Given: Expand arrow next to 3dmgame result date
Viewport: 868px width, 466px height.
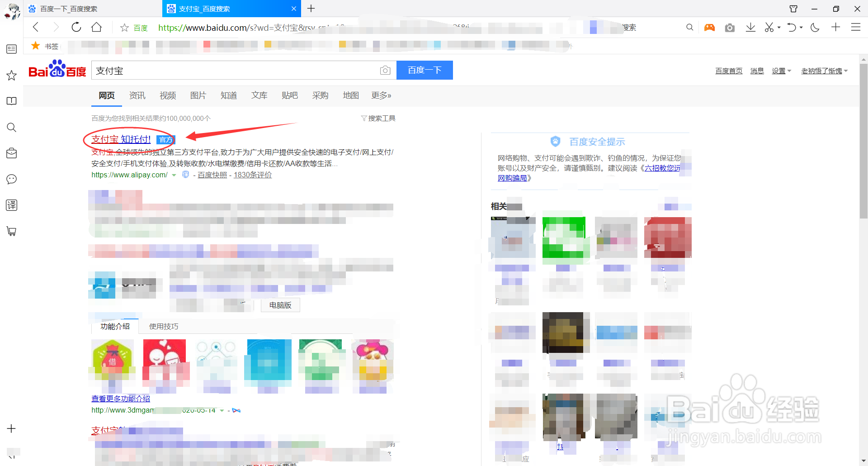Looking at the screenshot, I should [x=222, y=411].
